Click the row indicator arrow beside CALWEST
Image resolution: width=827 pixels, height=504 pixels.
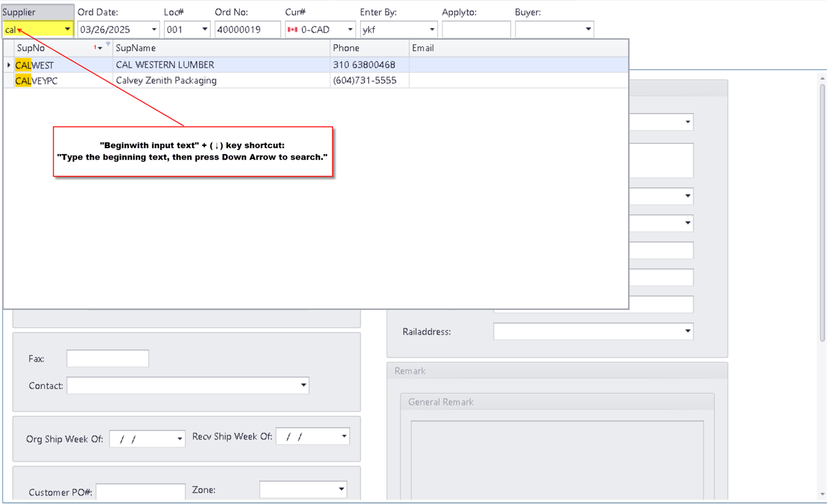(9, 65)
